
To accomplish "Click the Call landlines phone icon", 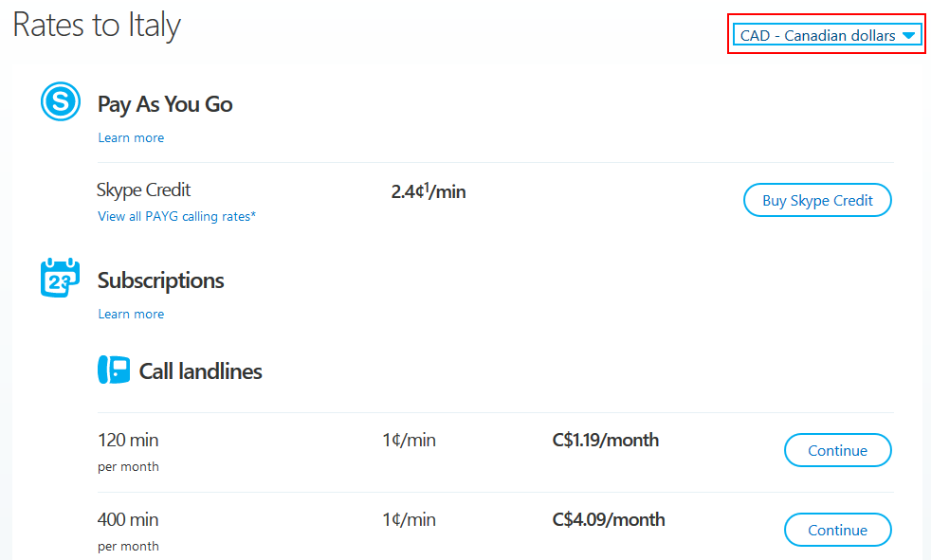I will [114, 370].
